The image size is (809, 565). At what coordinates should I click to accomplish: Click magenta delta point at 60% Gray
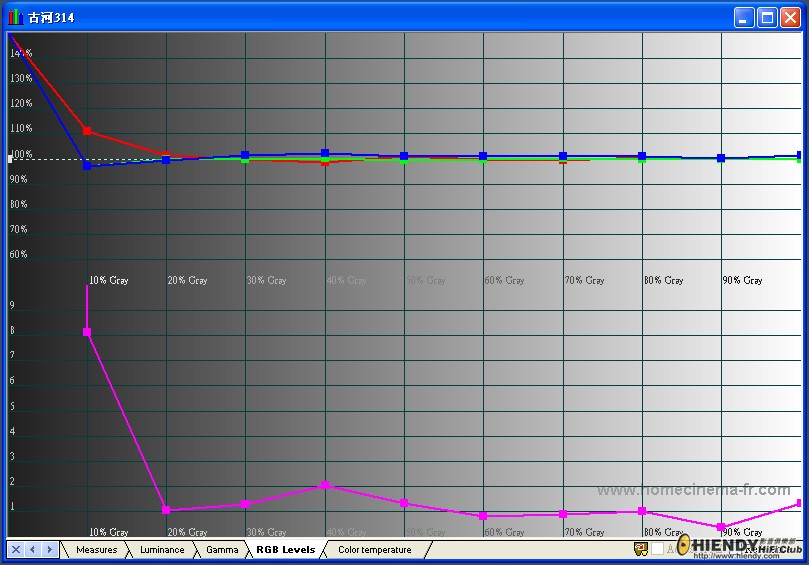[x=483, y=515]
